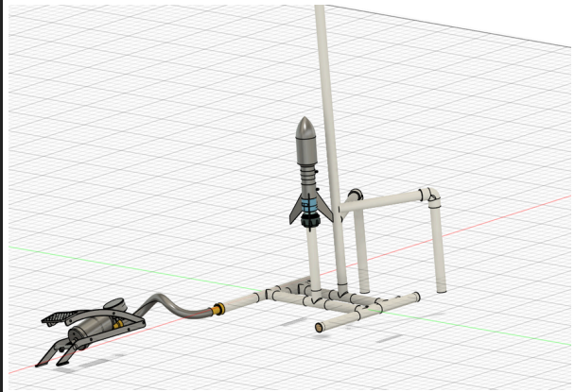Click the launch tube beneath the rocket
This screenshot has height=392, width=575.
313,255
